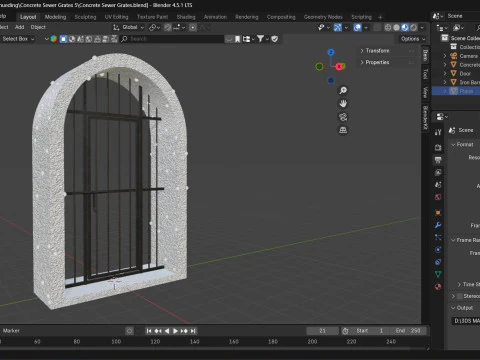Open the Modifiers wrench tab
This screenshot has width=480, height=360.
tap(438, 225)
